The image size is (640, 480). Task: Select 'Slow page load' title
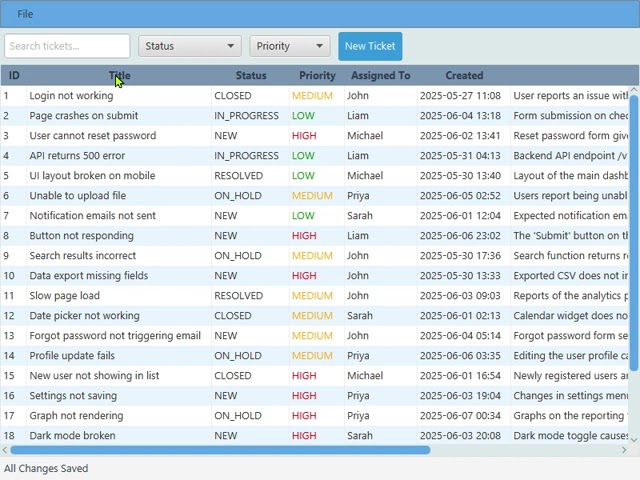[x=64, y=296]
